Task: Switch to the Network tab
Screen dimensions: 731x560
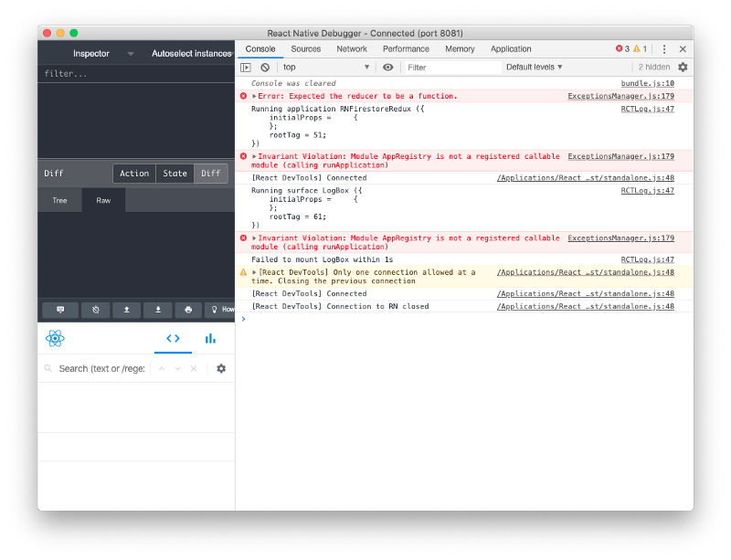Action: 352,48
